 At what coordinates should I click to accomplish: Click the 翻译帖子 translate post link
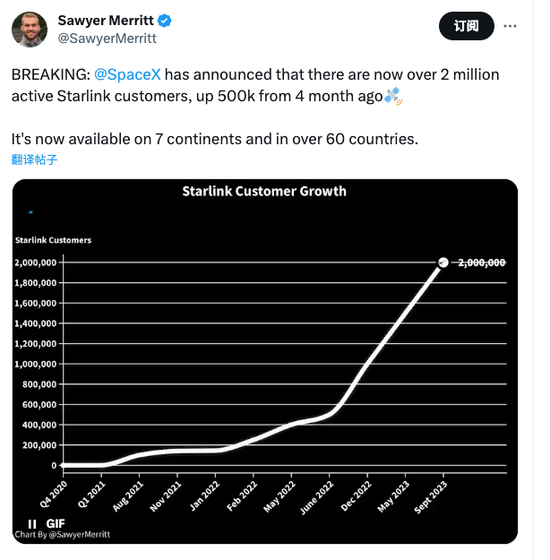tap(34, 159)
